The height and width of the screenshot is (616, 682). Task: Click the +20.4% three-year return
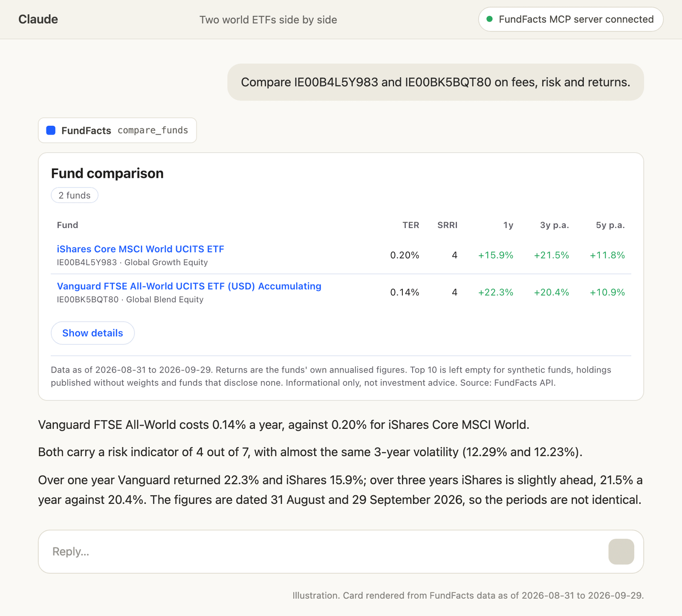pos(552,292)
